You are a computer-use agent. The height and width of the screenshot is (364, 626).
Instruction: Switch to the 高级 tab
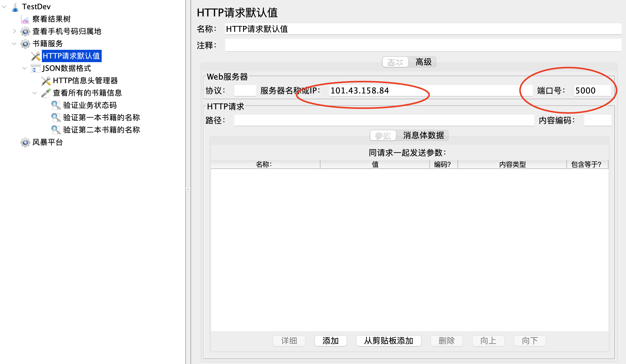423,62
